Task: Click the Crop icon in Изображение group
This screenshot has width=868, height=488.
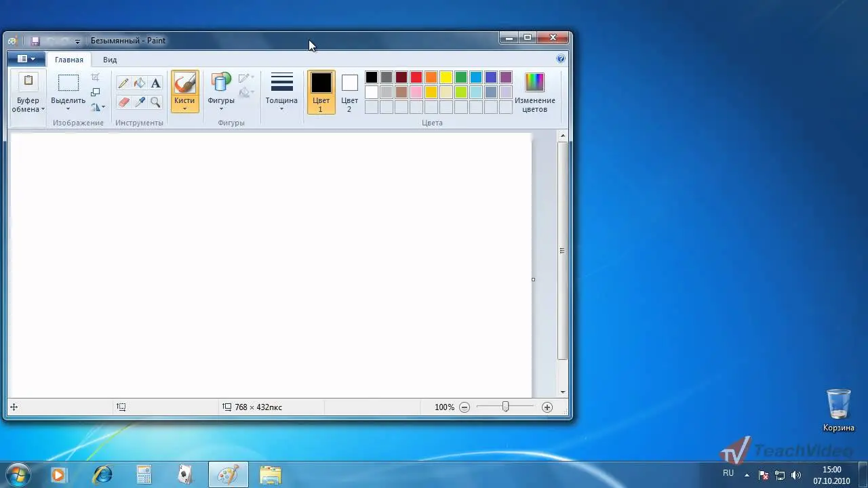Action: coord(96,77)
